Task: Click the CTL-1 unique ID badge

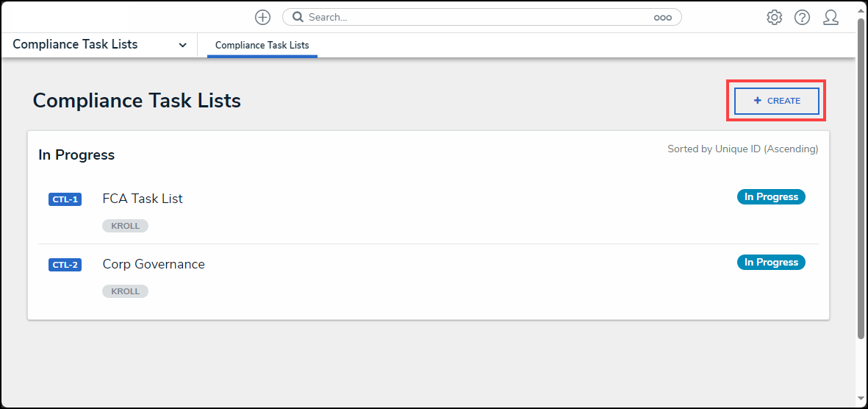Action: pos(65,199)
